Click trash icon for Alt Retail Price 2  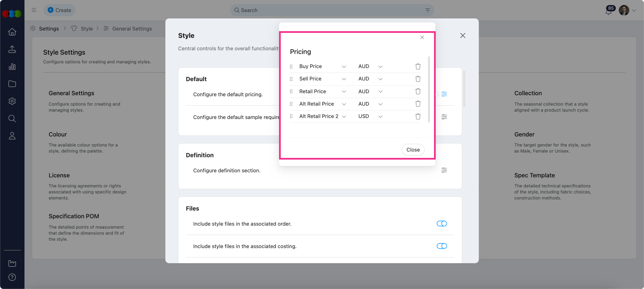pyautogui.click(x=418, y=116)
